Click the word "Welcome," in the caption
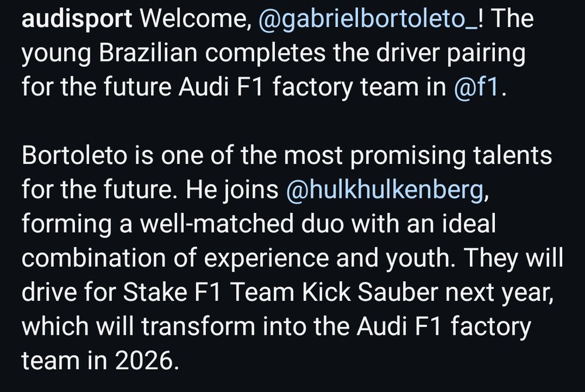The width and height of the screenshot is (585, 392). (x=195, y=19)
